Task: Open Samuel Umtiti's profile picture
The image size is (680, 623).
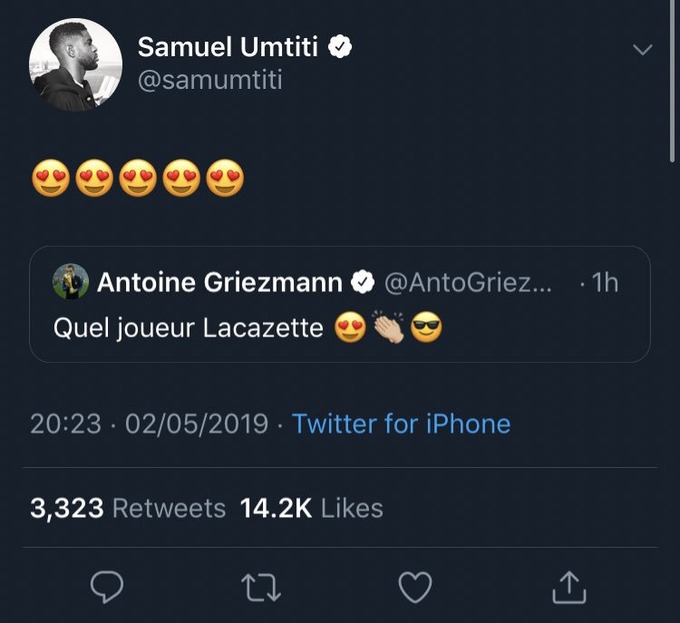Action: coord(75,65)
